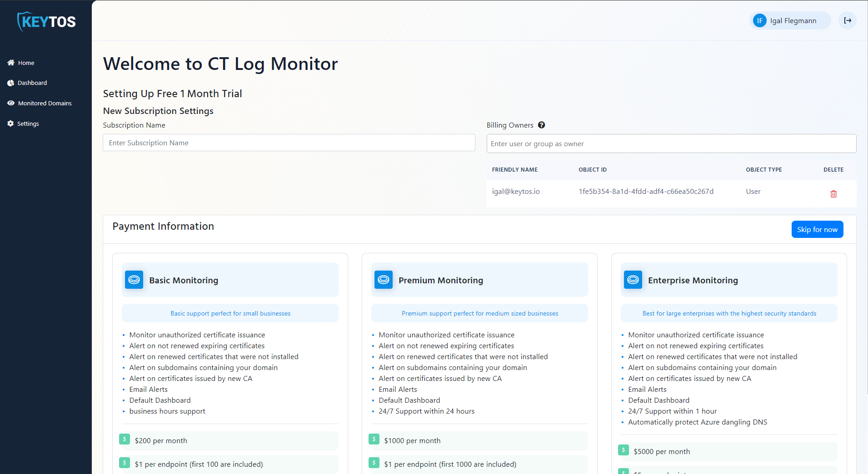Click the Dashboard pie chart icon
The width and height of the screenshot is (868, 474).
(x=11, y=83)
